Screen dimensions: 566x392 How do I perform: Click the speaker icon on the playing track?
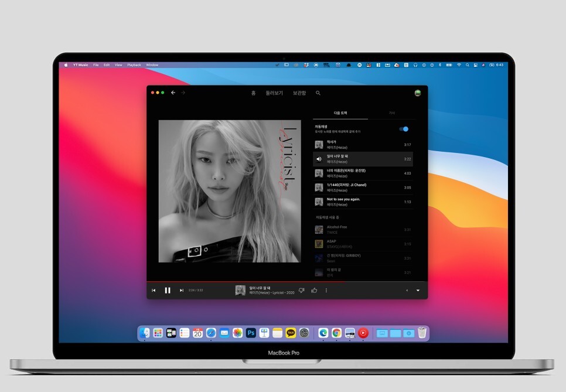(x=319, y=159)
